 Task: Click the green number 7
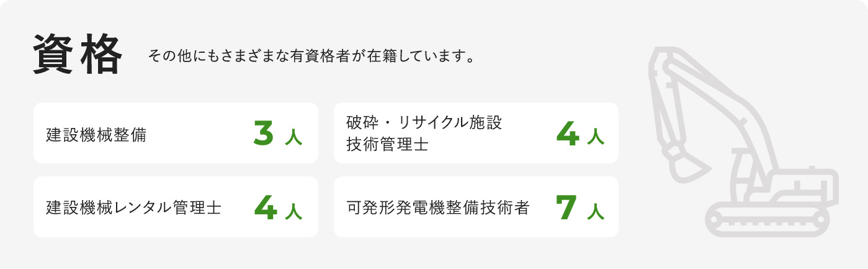pyautogui.click(x=567, y=207)
